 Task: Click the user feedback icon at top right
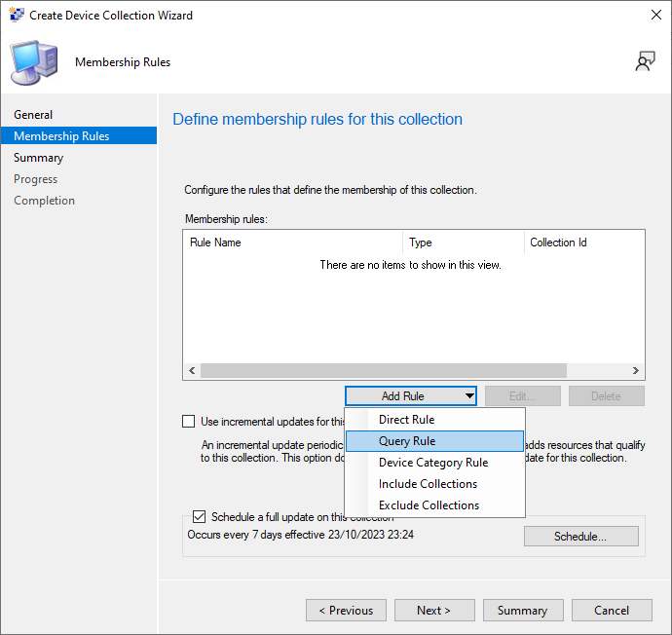[645, 62]
